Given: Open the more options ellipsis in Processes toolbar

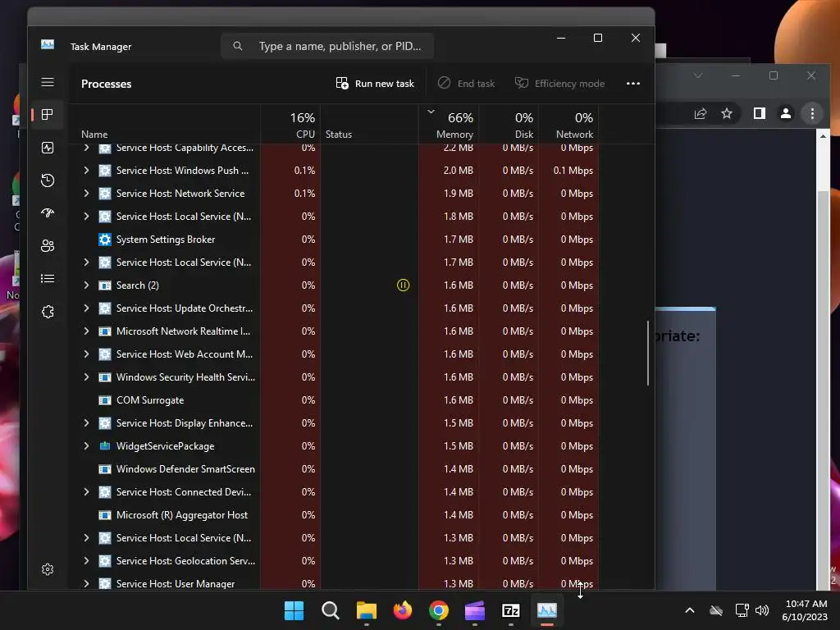Looking at the screenshot, I should 633,84.
